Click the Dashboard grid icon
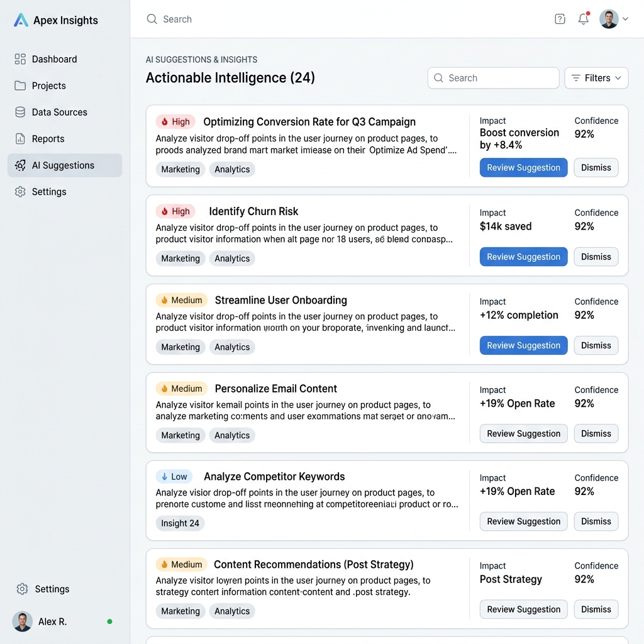Image resolution: width=644 pixels, height=644 pixels. [x=20, y=59]
